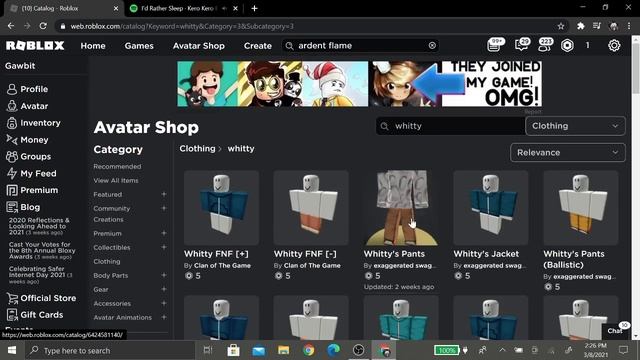Open the Gift Cards icon
The height and width of the screenshot is (360, 640).
[x=12, y=315]
